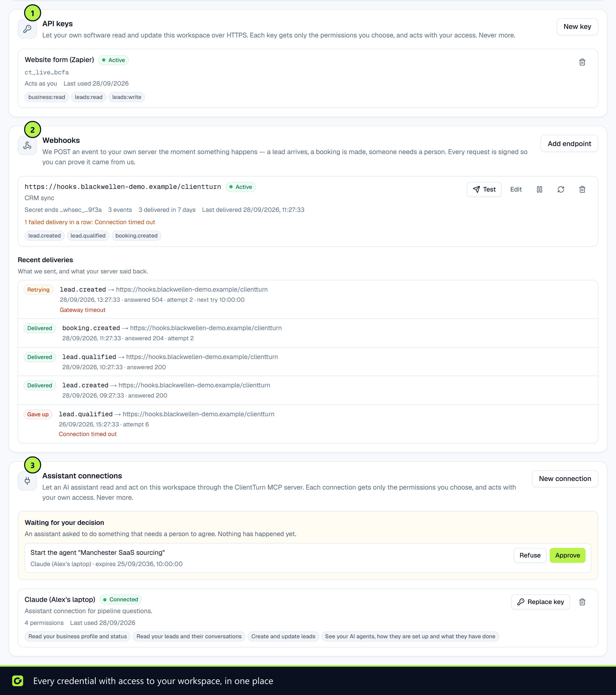Viewport: 616px width, 695px height.
Task: Rotate the webhook secret with the refresh icon
Action: point(561,189)
